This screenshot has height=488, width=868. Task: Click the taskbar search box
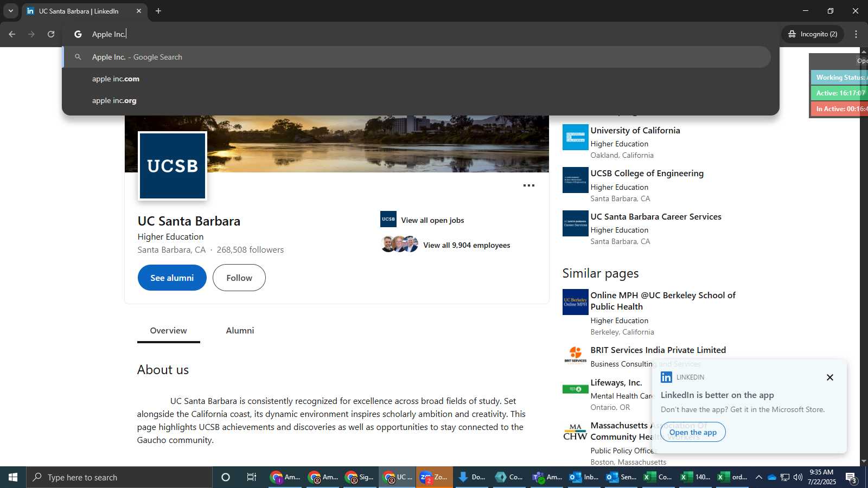point(119,477)
